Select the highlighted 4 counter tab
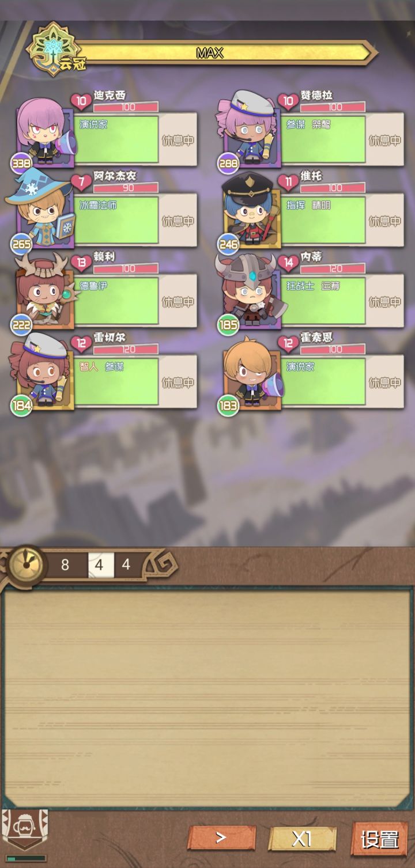Viewport: 415px width, 868px height. pyautogui.click(x=99, y=564)
